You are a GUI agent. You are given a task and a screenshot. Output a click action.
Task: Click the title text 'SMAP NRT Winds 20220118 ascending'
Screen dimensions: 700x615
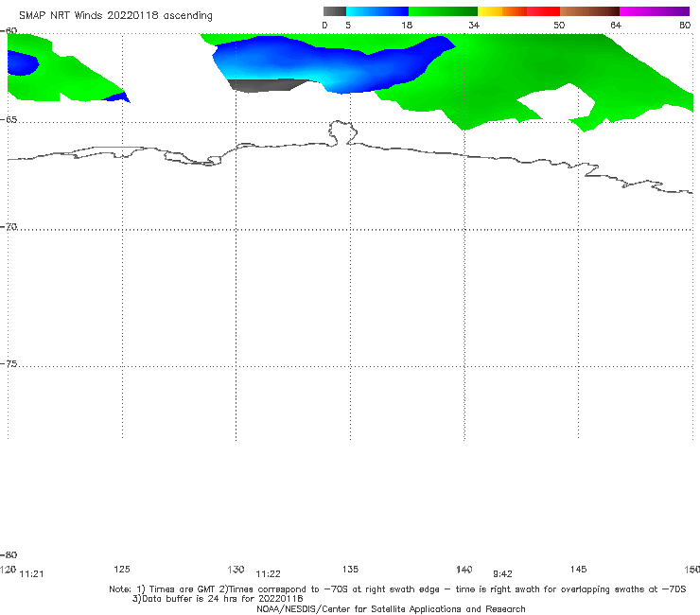115,15
